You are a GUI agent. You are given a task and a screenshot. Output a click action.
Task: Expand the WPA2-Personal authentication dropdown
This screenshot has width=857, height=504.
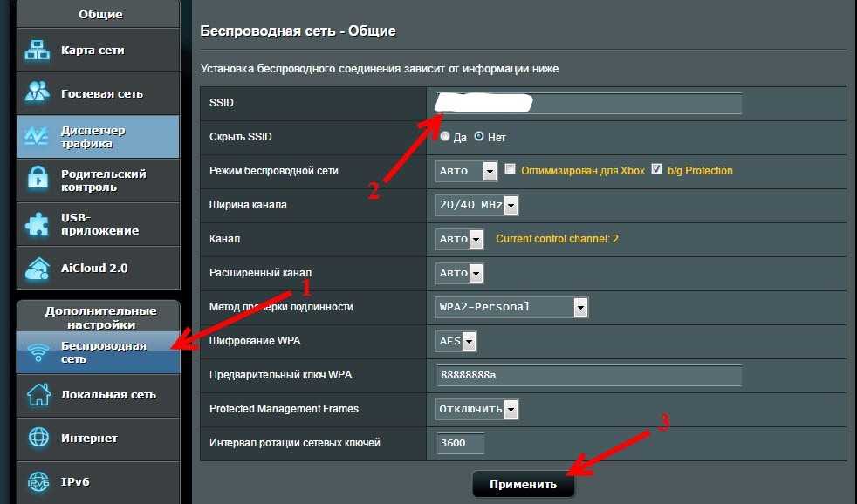(x=511, y=307)
